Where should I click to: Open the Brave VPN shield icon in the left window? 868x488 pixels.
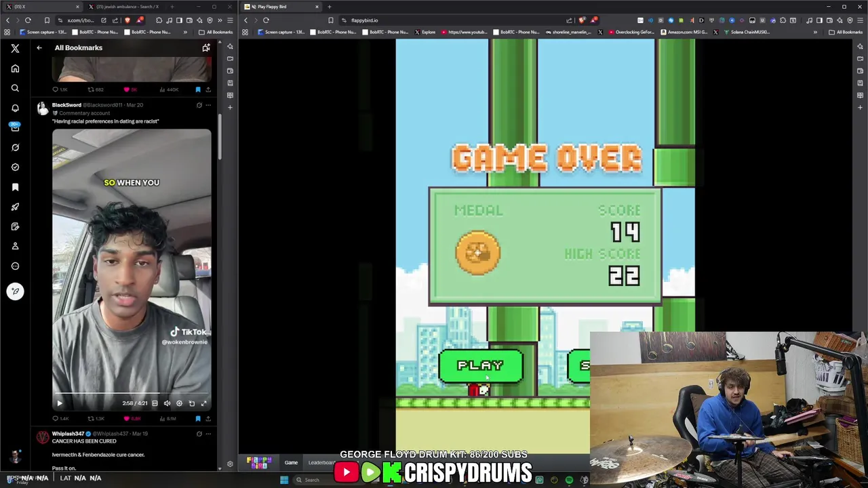point(210,20)
